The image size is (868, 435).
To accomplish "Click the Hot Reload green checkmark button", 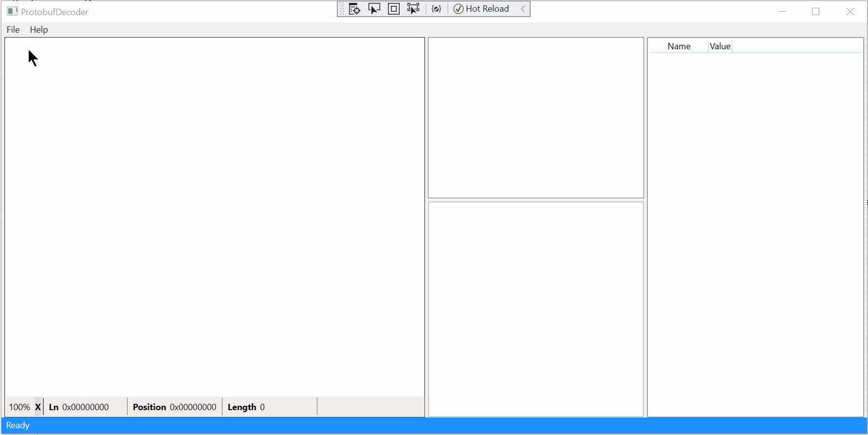I will 481,9.
